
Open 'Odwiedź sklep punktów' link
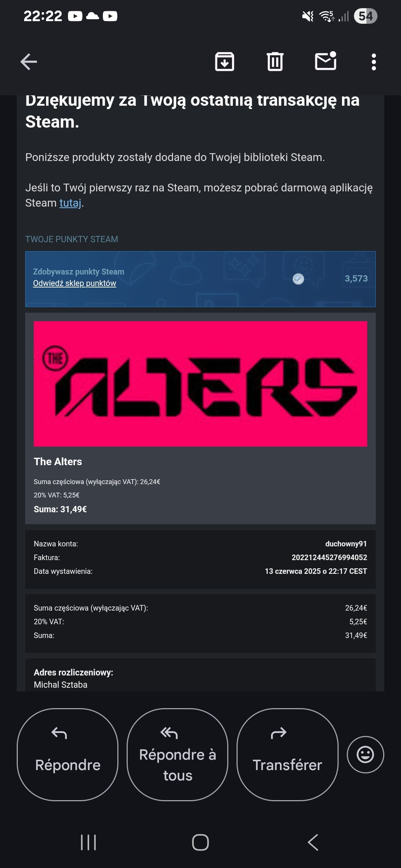(75, 283)
